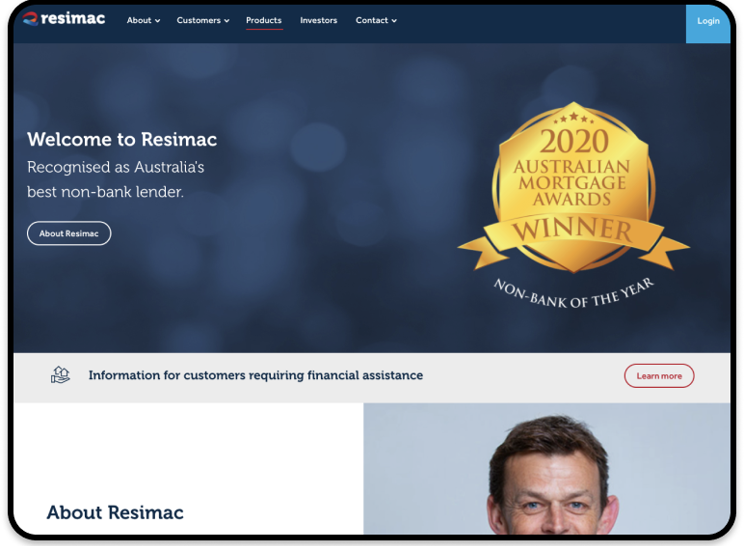This screenshot has height=546, width=744.
Task: Click the About Resimac hero button
Action: [69, 233]
